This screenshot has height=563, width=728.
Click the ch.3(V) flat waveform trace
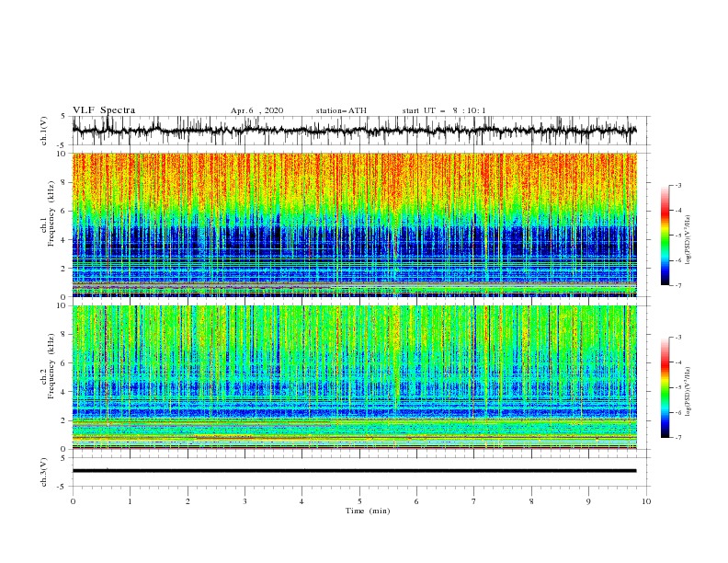click(x=354, y=471)
